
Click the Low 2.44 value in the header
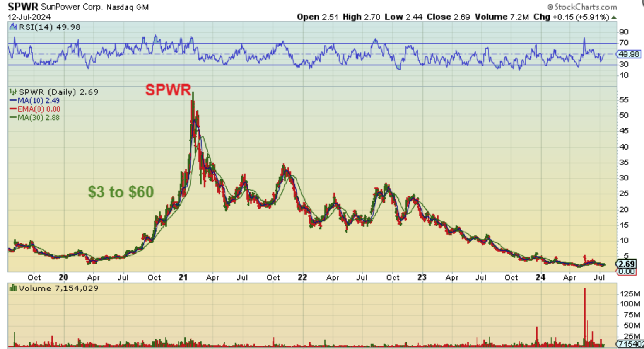[403, 17]
